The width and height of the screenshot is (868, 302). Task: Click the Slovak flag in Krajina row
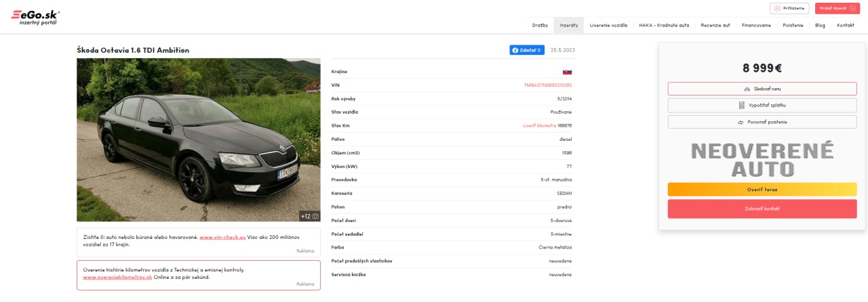[568, 72]
